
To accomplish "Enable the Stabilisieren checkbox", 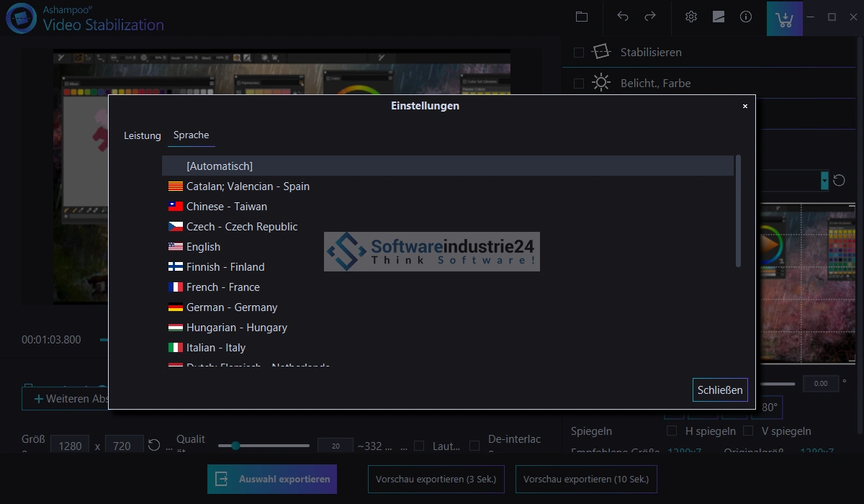I will click(x=578, y=53).
